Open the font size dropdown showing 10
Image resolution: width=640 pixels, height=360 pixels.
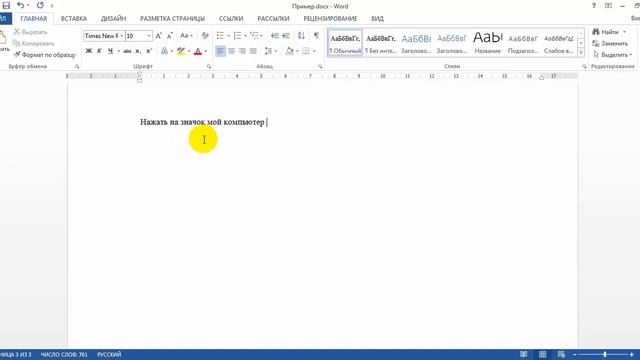click(x=149, y=36)
